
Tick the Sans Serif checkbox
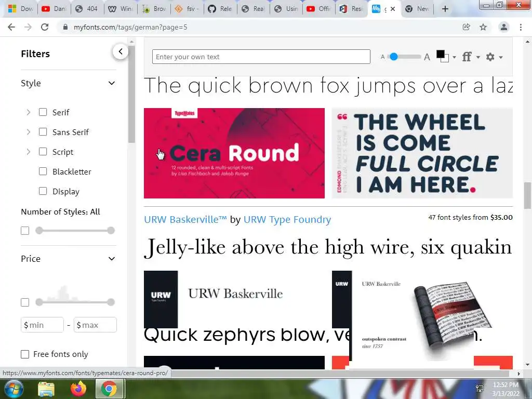coord(43,131)
